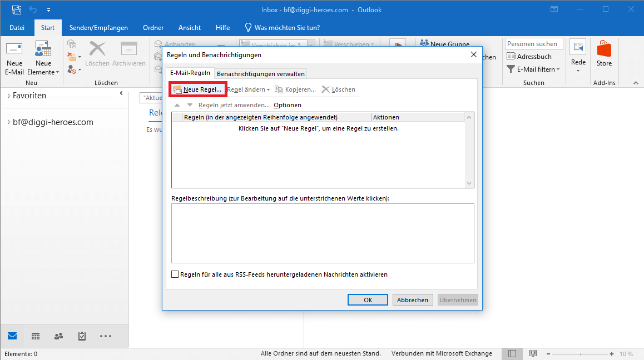Click the Regeln column header

coord(276,117)
